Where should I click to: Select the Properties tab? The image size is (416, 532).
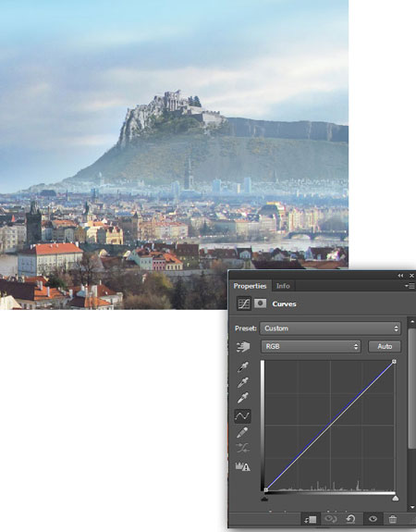250,286
